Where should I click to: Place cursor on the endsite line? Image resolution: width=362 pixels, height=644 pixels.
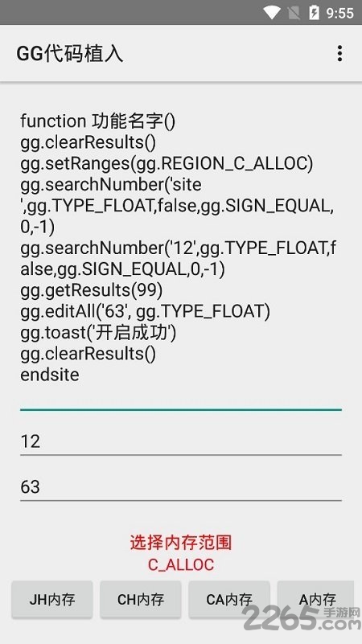50,375
